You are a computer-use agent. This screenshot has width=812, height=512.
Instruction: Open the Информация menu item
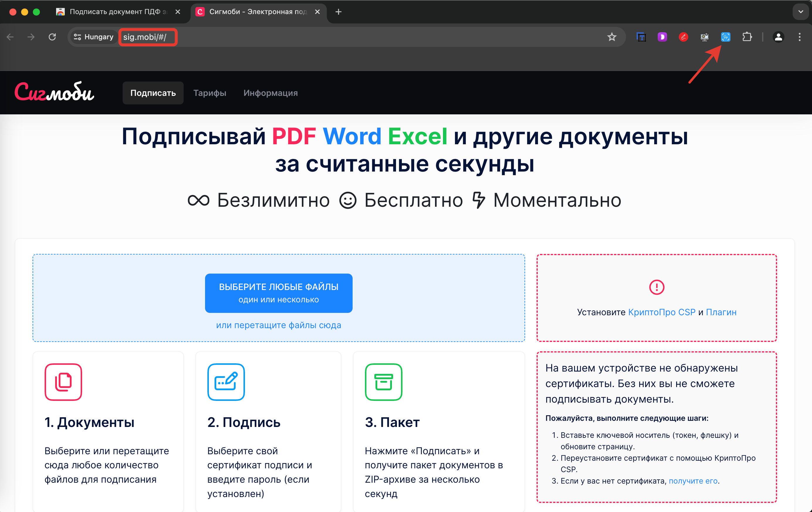click(270, 93)
